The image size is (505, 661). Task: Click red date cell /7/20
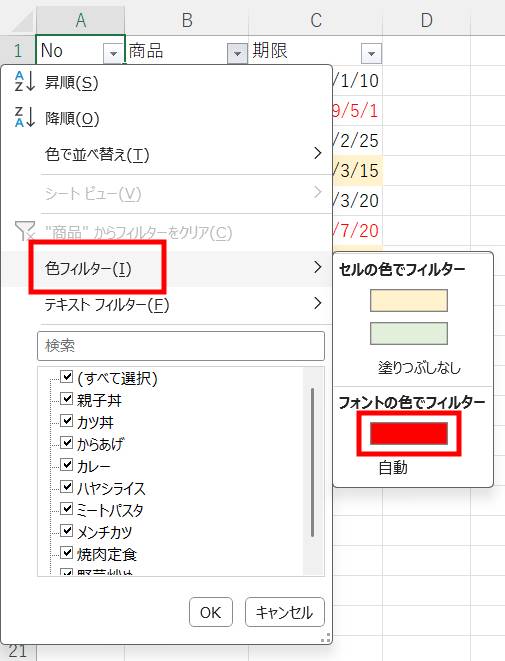point(357,230)
